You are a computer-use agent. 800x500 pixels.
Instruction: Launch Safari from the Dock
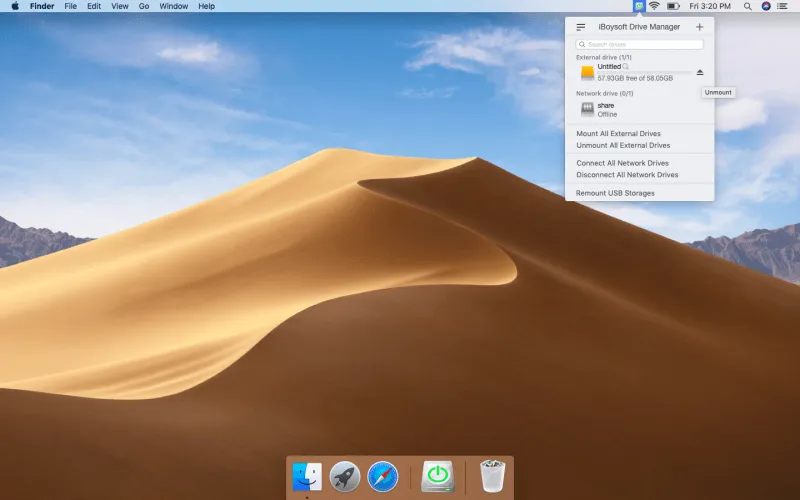(383, 476)
